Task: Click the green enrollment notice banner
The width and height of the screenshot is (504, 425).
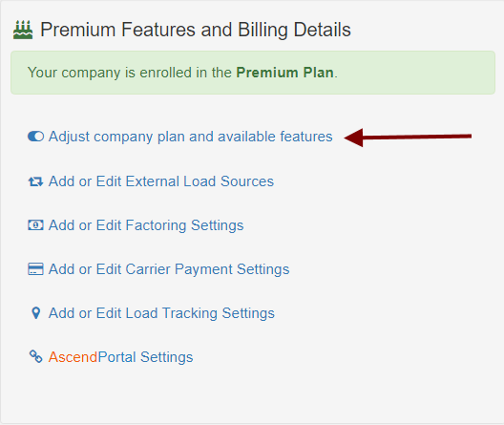Action: pos(253,73)
